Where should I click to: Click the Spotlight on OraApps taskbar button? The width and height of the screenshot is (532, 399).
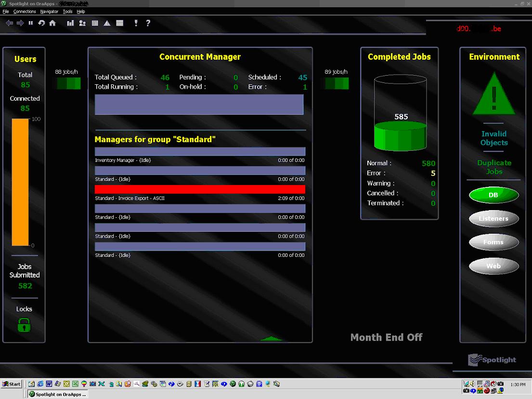click(57, 394)
